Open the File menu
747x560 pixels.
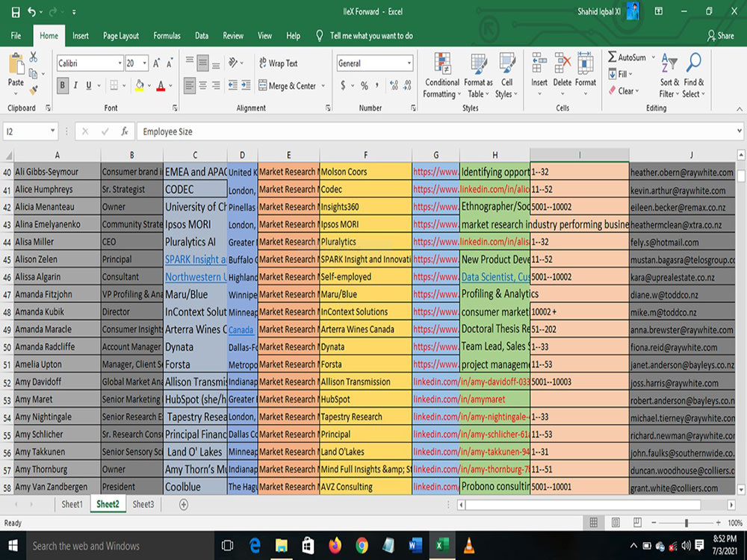[16, 36]
